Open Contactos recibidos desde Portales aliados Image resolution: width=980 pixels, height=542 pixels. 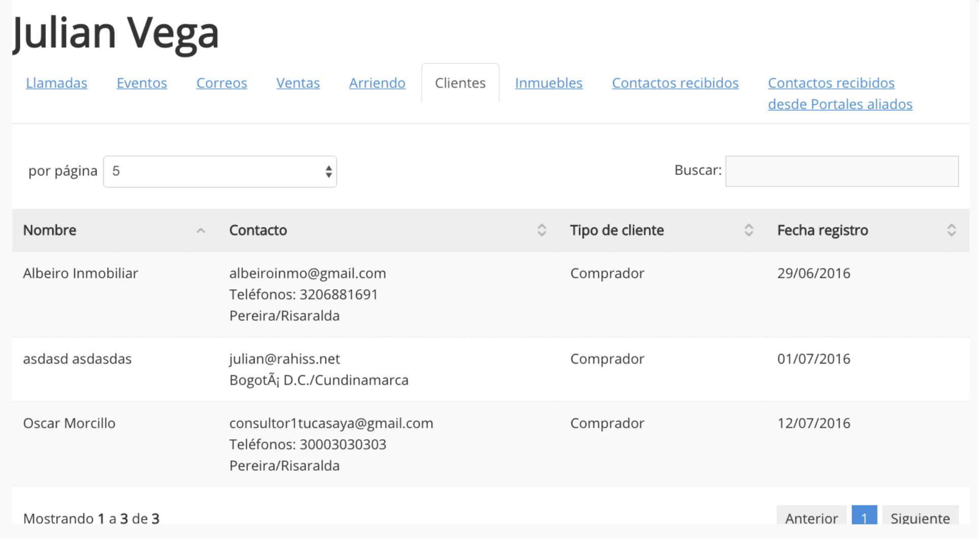[840, 94]
